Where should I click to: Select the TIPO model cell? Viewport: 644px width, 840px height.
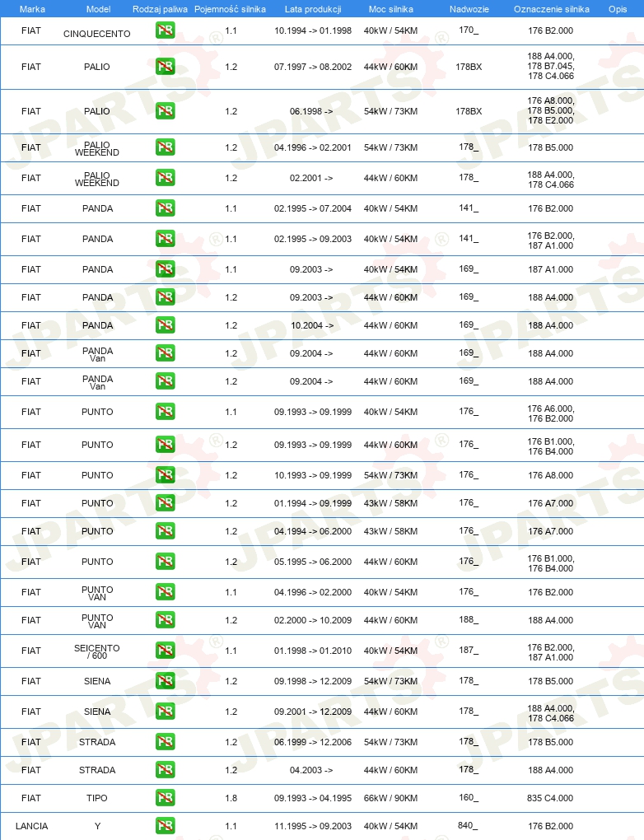(97, 798)
